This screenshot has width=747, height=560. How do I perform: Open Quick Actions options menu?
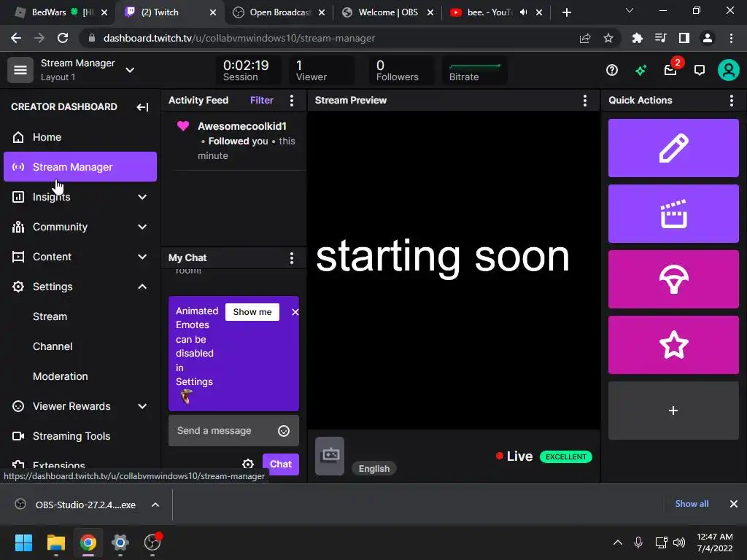coord(731,100)
